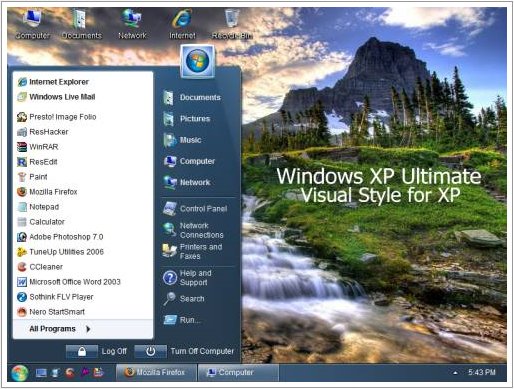Click the ResHacker program icon
This screenshot has width=514, height=389.
(22, 132)
